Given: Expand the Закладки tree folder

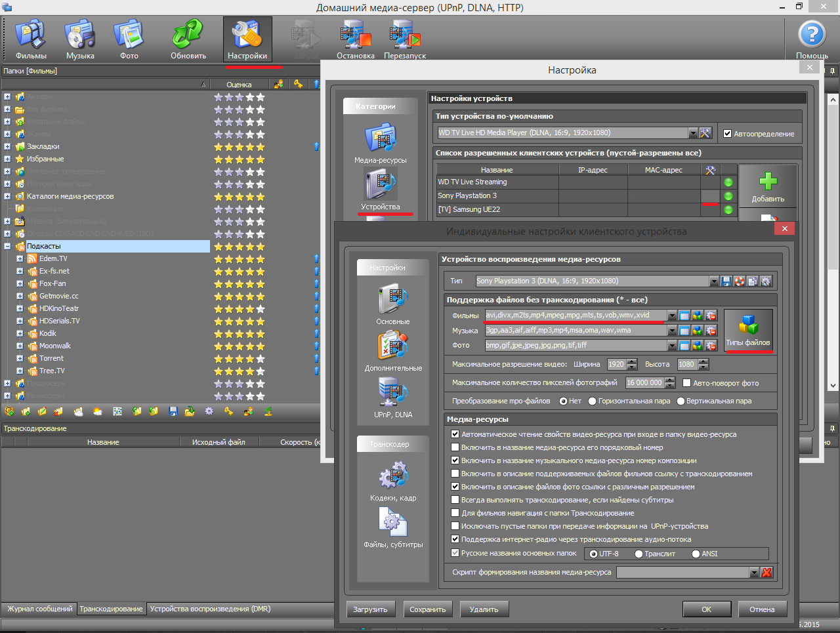Looking at the screenshot, I should [7, 147].
